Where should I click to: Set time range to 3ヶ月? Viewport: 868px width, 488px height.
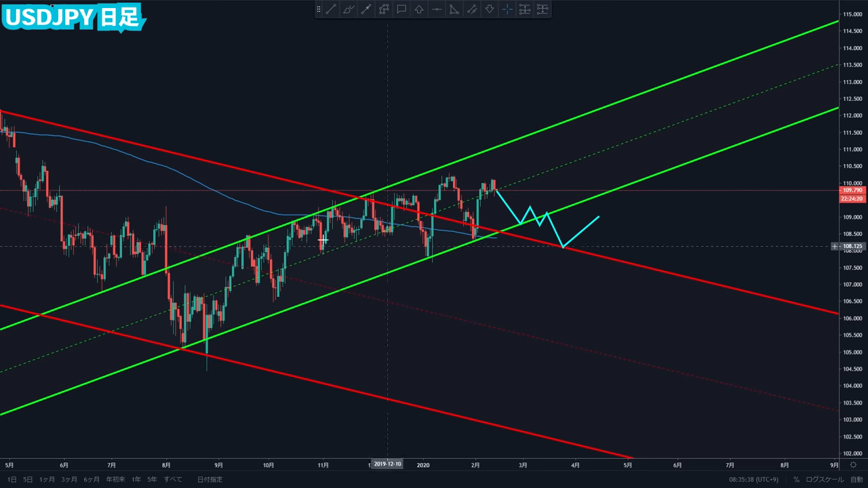[x=69, y=479]
